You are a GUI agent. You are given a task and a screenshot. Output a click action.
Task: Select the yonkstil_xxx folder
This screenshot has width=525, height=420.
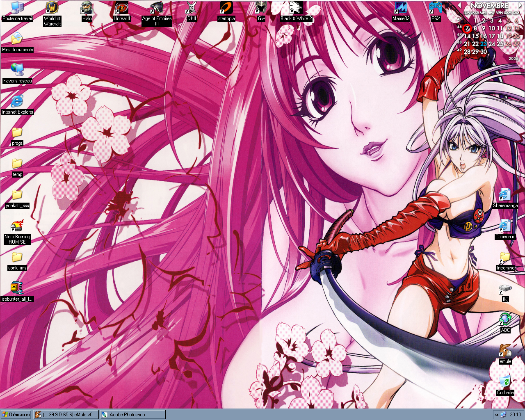pos(17,198)
